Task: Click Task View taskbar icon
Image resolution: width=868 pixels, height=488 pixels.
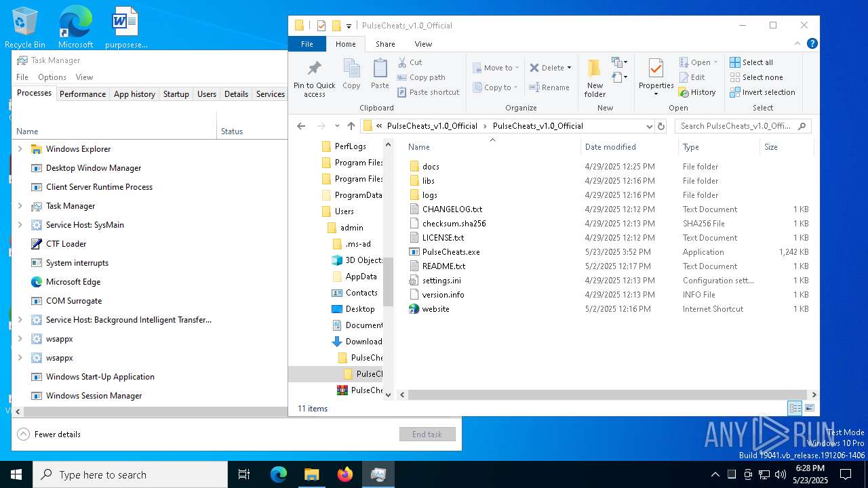Action: coord(244,474)
